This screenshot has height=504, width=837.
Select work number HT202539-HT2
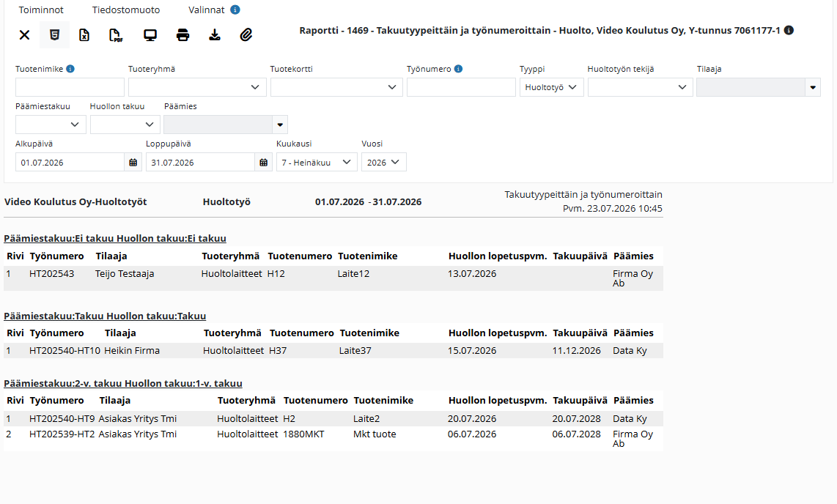[62, 434]
